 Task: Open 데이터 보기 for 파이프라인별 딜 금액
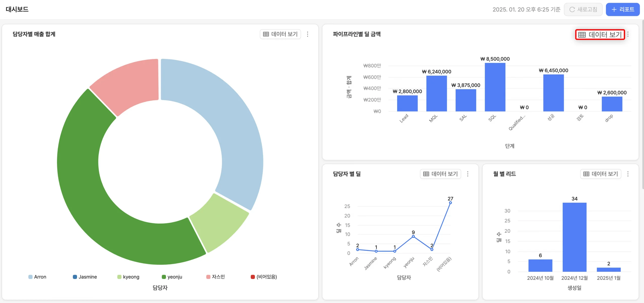[x=600, y=34]
